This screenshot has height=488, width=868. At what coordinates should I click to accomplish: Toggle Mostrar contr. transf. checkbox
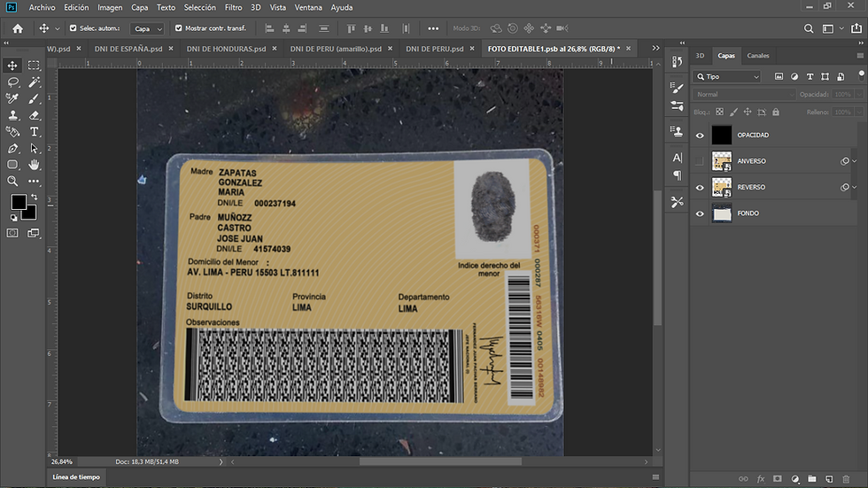pyautogui.click(x=178, y=27)
